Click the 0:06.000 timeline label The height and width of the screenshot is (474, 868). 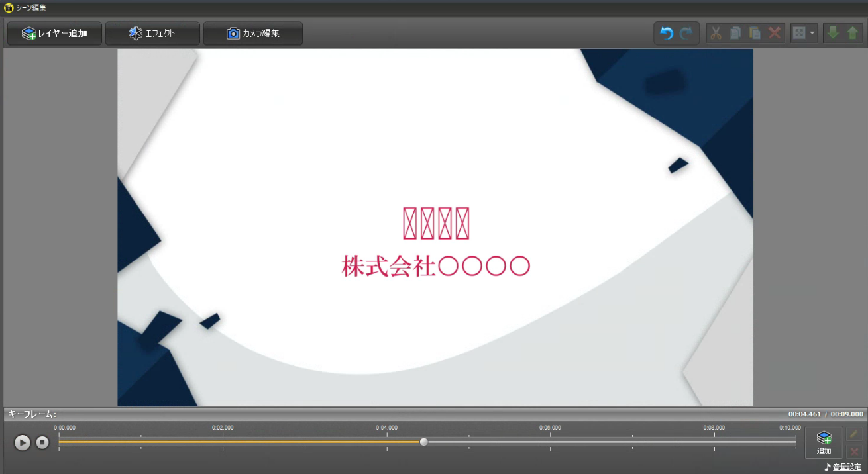point(550,428)
